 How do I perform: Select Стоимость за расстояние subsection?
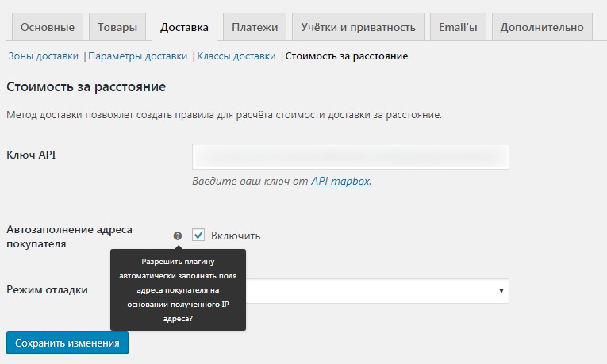pos(347,56)
